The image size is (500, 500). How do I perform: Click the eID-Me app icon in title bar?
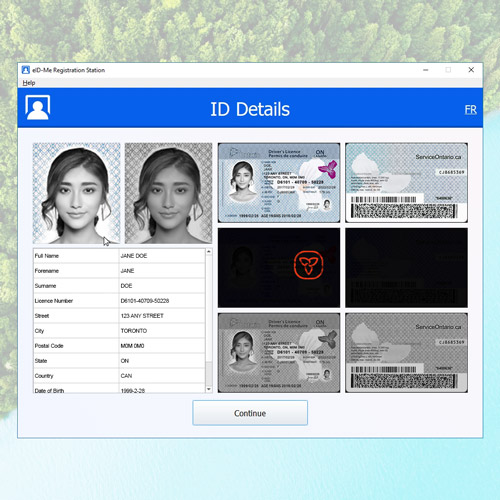click(x=26, y=70)
